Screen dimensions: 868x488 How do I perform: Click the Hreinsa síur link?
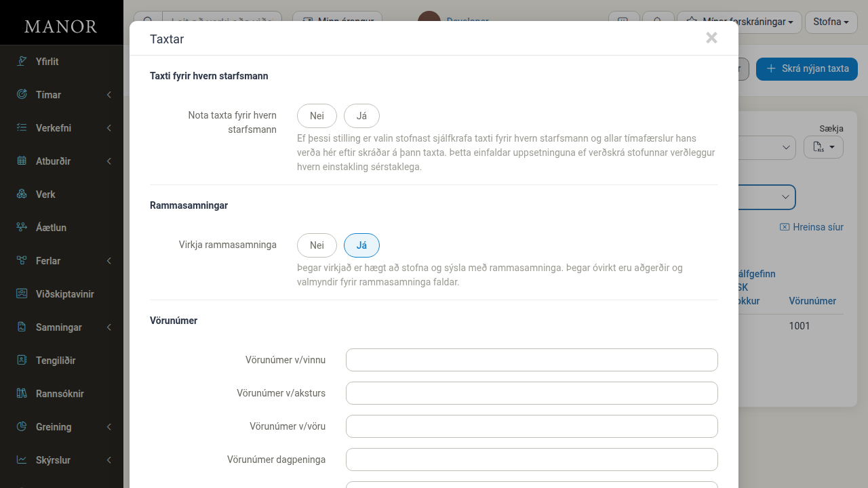point(812,227)
